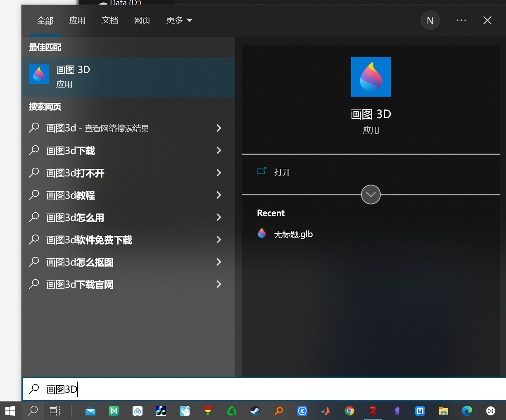Expand the arrow for 画图3d - 查看网络搜索结果

coord(219,128)
